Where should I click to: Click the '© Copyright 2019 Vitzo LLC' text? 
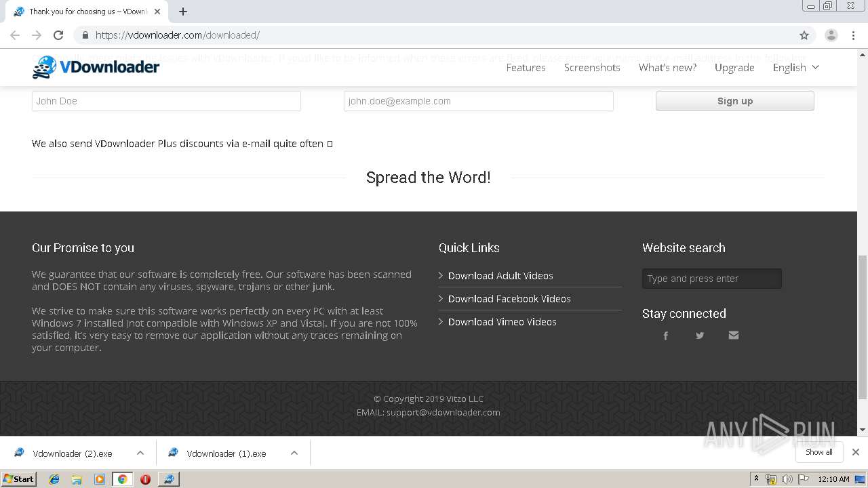pos(429,399)
